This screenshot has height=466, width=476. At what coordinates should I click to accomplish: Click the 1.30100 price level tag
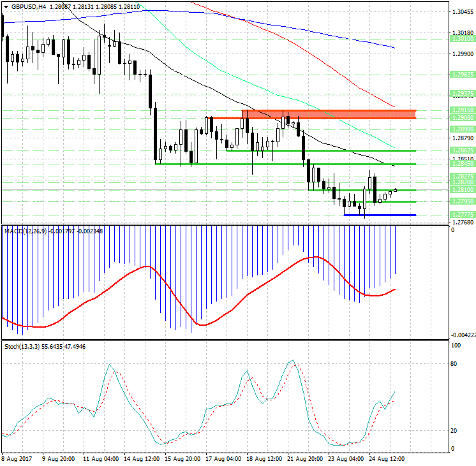pyautogui.click(x=461, y=39)
